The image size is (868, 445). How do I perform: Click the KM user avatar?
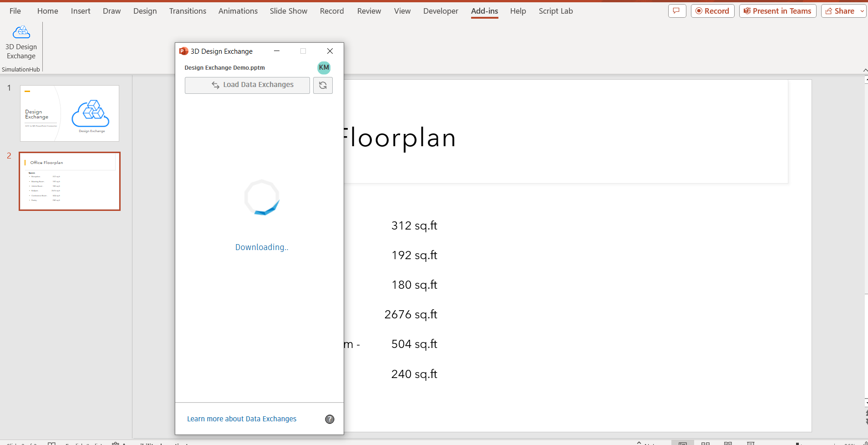coord(324,67)
